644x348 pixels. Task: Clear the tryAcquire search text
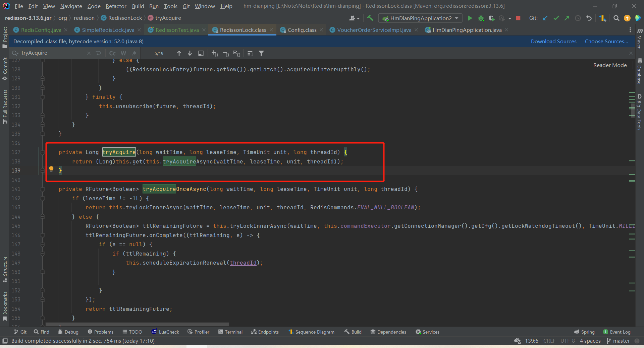click(89, 53)
